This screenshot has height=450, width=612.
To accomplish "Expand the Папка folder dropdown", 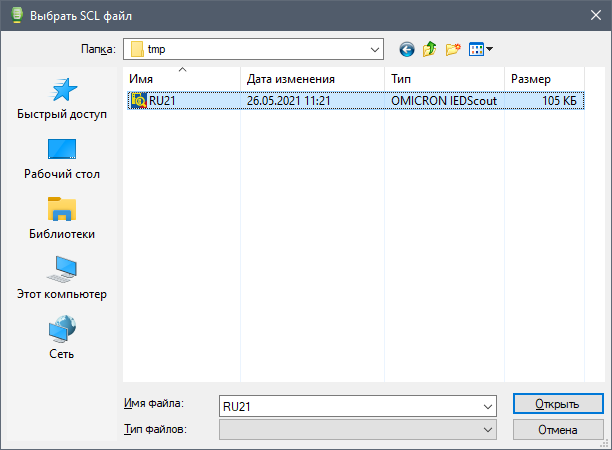I will pos(375,49).
